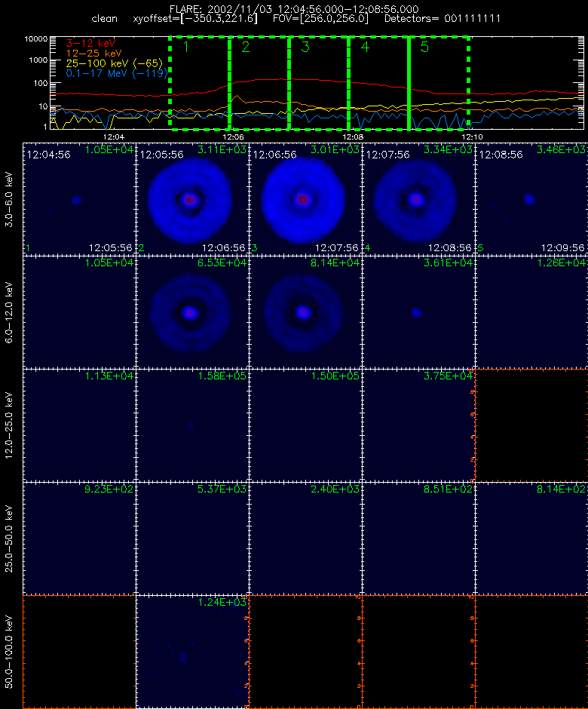
Task: Click the yellow 25-100 keV (-65) legend entry
Action: (x=115, y=63)
